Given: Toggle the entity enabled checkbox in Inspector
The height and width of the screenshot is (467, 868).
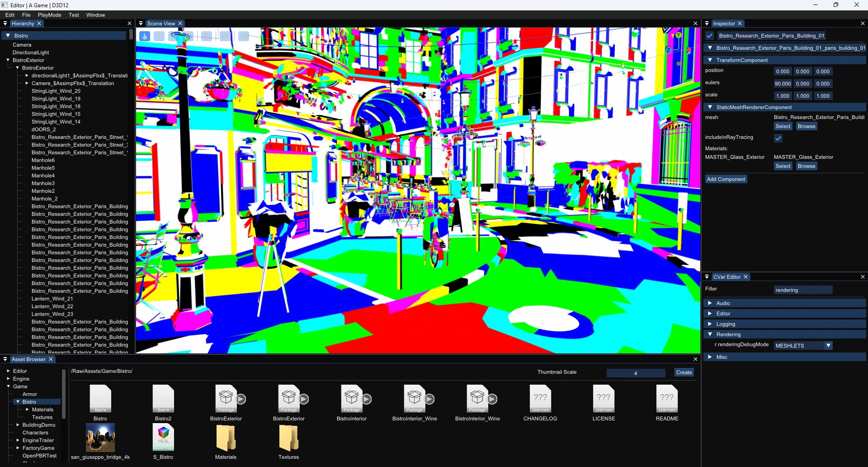Looking at the screenshot, I should point(710,36).
